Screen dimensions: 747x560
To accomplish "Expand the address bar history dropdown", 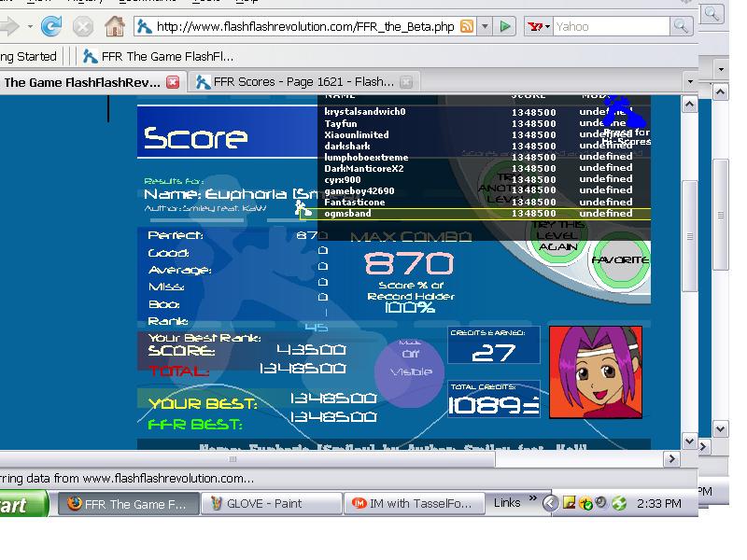I will click(x=485, y=26).
